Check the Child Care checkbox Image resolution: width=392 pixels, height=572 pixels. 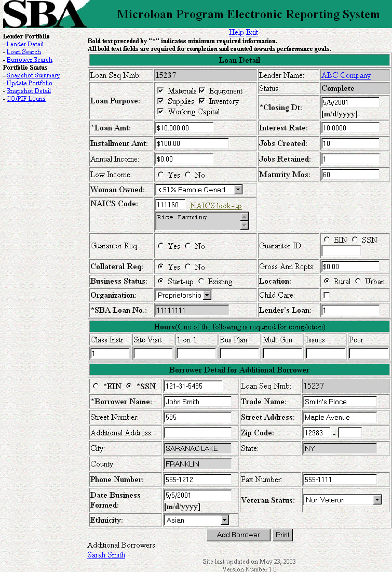coord(327,295)
